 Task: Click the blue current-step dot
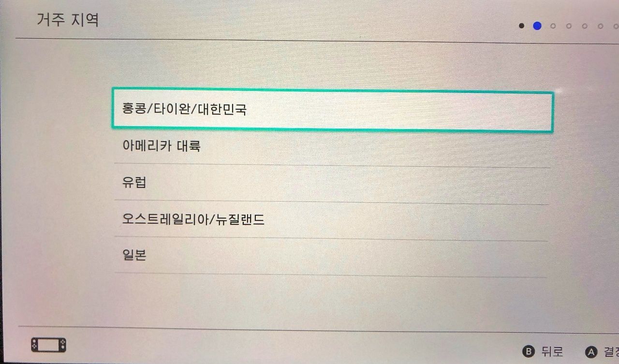click(537, 26)
